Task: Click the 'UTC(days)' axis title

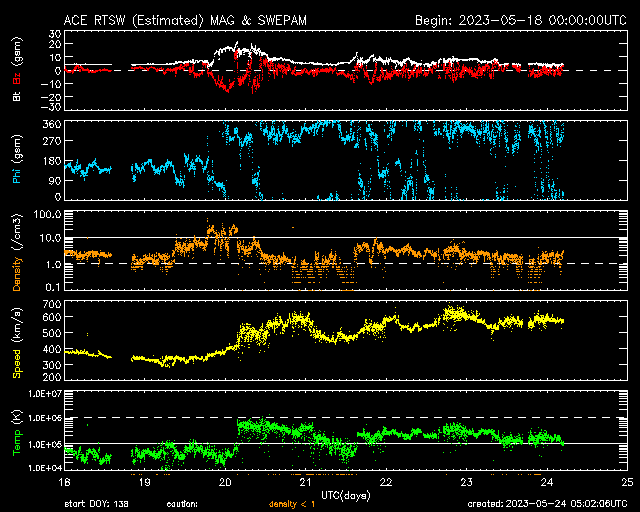Action: 346,496
